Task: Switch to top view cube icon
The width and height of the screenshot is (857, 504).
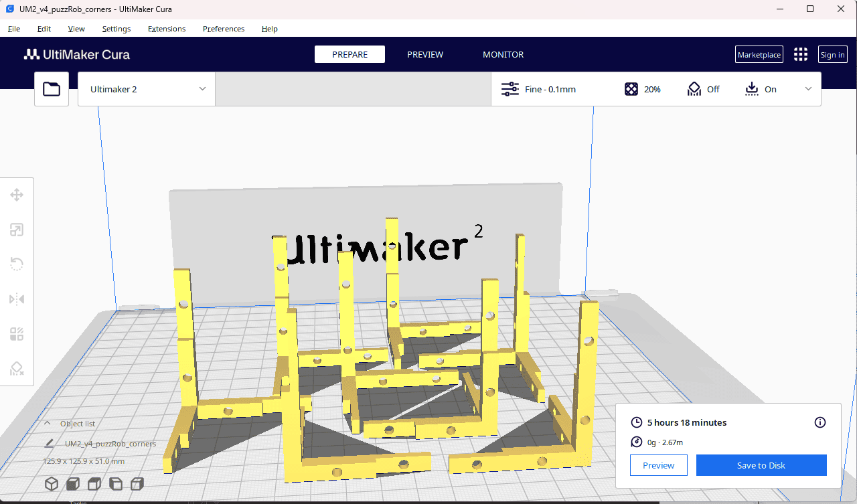Action: click(x=94, y=484)
